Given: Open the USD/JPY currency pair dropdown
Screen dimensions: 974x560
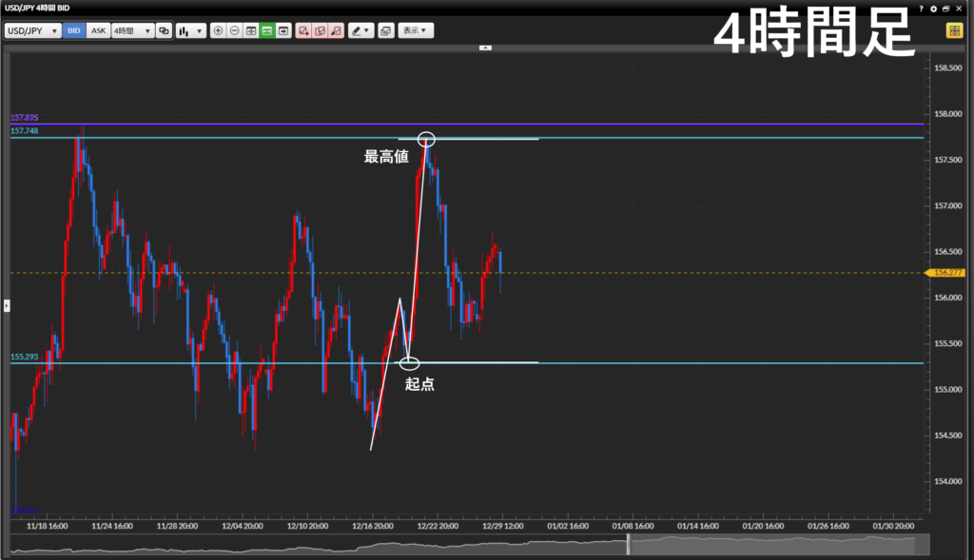Looking at the screenshot, I should [32, 30].
